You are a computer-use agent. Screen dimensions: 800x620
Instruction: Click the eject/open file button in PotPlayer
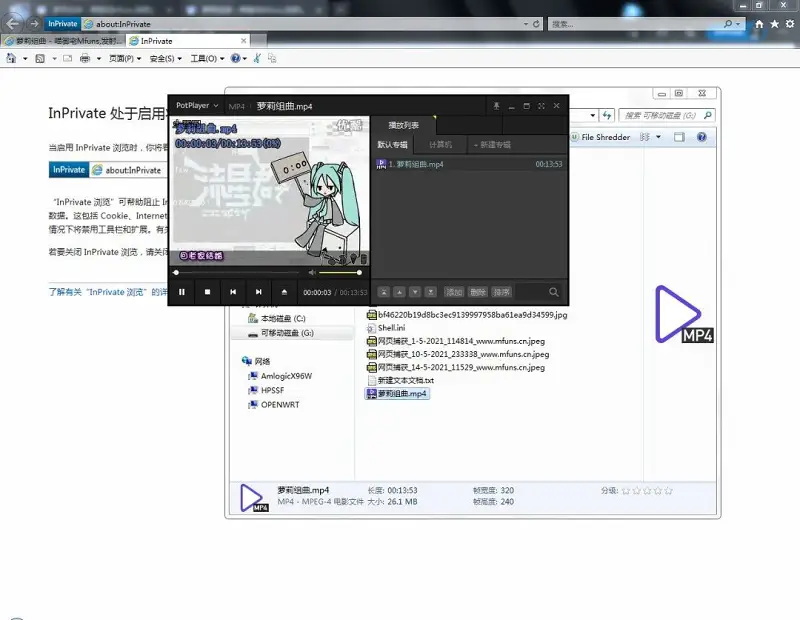(x=284, y=292)
